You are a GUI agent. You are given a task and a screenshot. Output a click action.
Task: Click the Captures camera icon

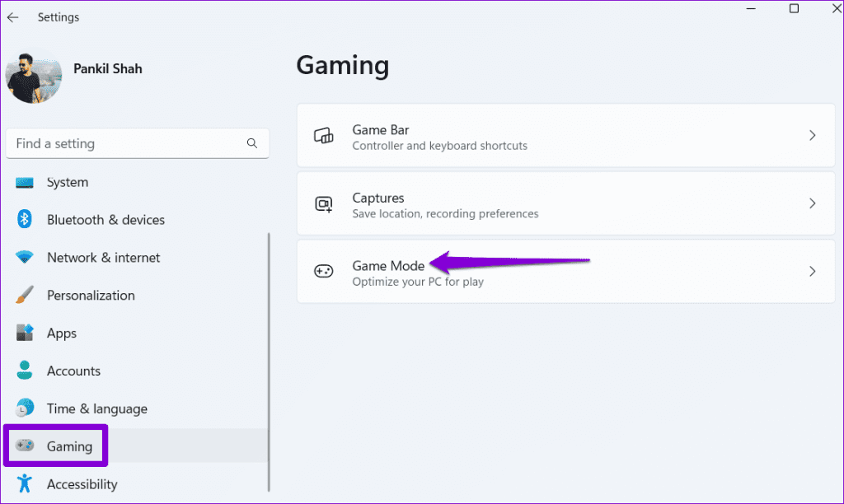[x=324, y=204]
